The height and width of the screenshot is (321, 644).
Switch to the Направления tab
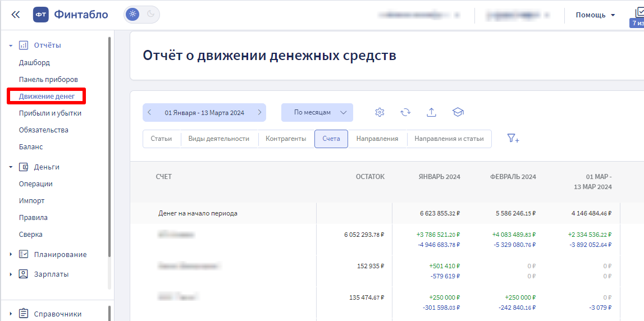pos(377,139)
